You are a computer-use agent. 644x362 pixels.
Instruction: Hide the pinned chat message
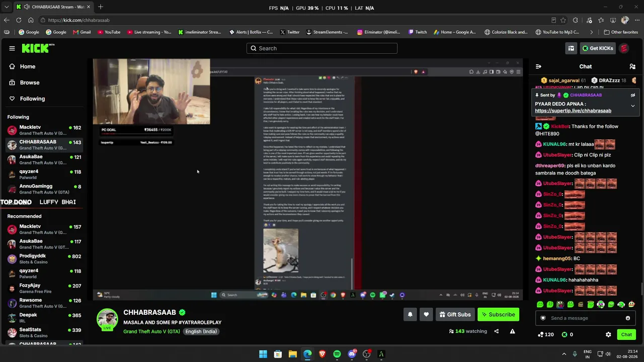point(633,95)
